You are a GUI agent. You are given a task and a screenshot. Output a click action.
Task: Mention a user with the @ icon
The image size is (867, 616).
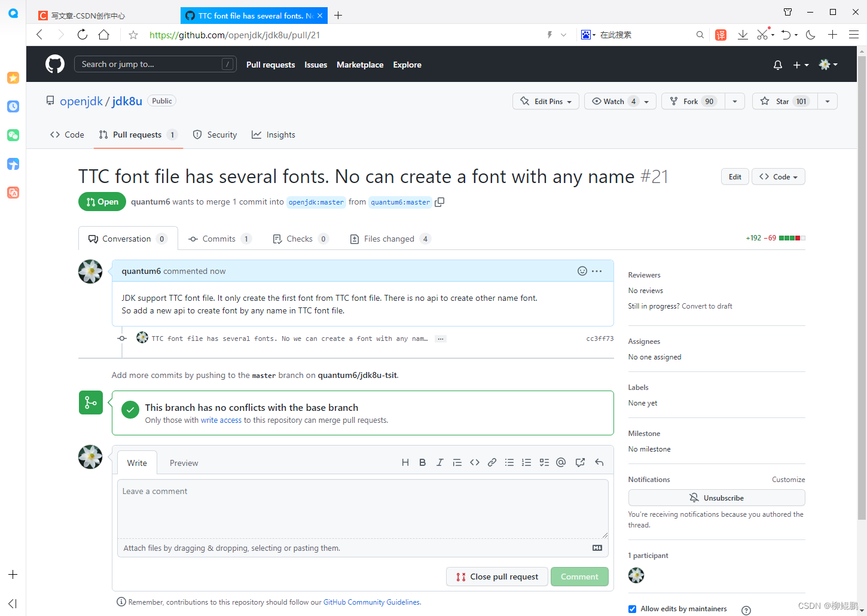click(x=561, y=462)
